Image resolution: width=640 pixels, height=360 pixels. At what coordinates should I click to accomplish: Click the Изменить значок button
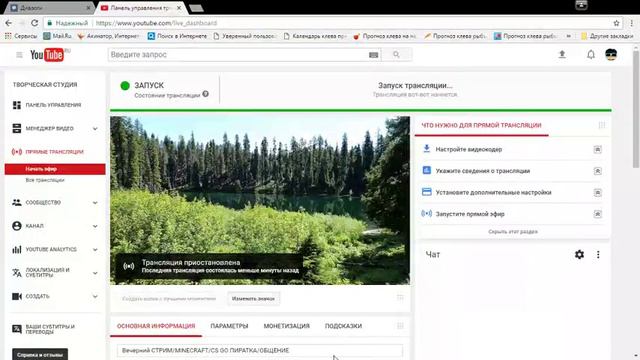pos(253,299)
